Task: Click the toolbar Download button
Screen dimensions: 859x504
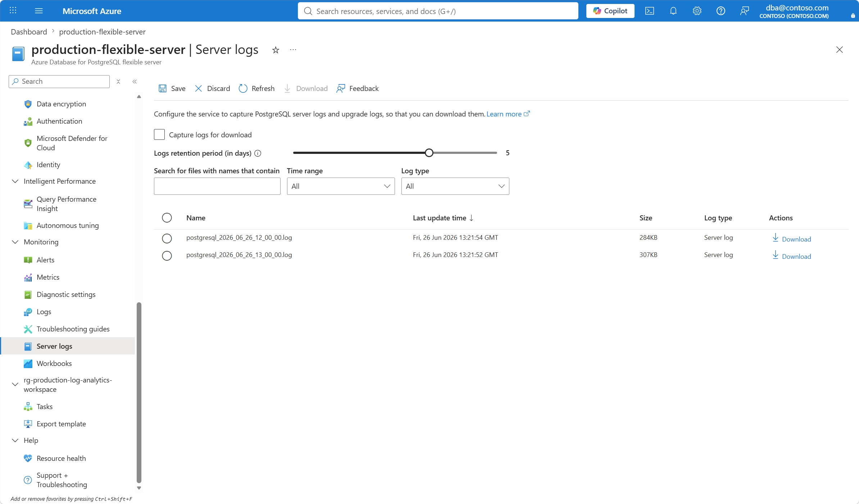Action: tap(306, 88)
